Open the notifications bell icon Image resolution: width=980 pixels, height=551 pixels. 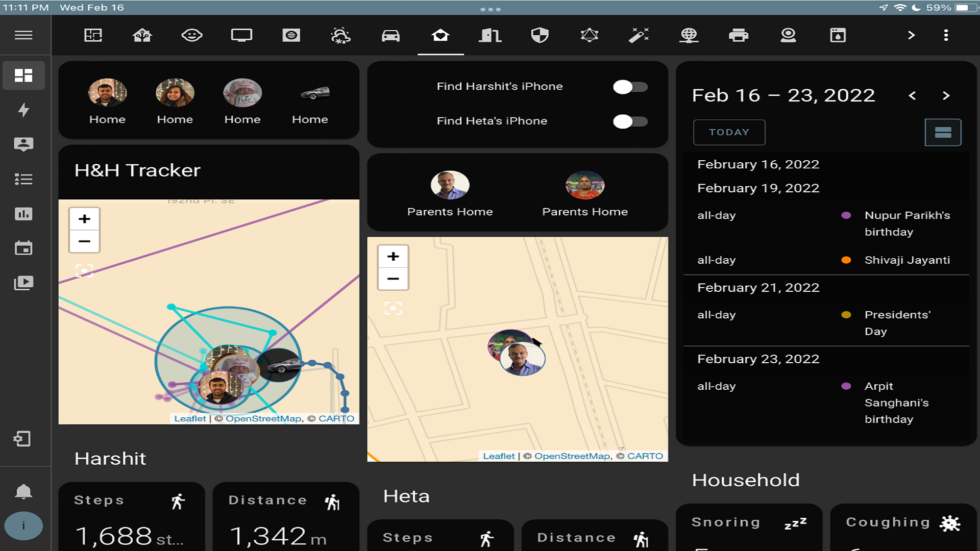point(23,491)
